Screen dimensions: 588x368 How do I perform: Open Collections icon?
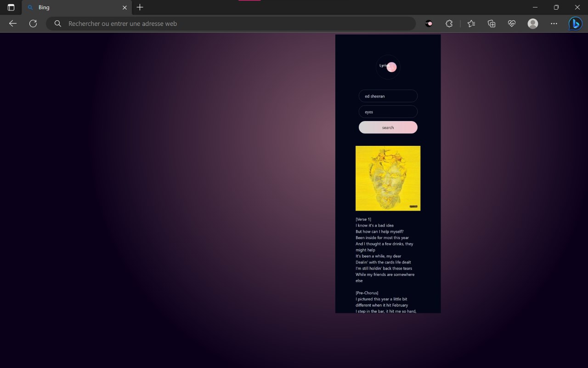tap(492, 23)
